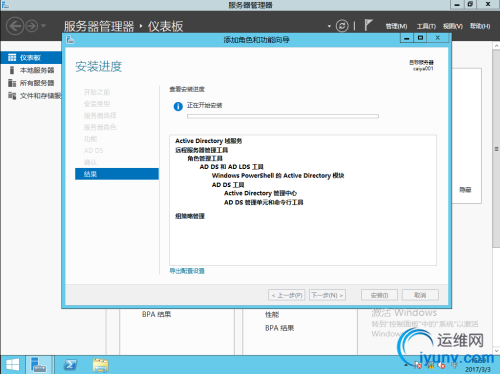Click the 所有服务器 icon in sidebar
This screenshot has height=374, width=500.
coord(12,83)
